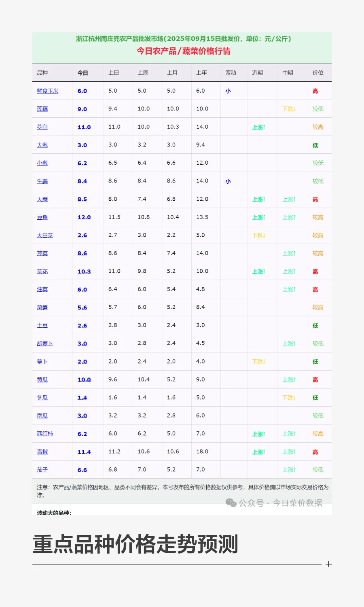Expand the 重点品种价格走势预测 plus icon
This screenshot has width=364, height=607.
pyautogui.click(x=328, y=564)
